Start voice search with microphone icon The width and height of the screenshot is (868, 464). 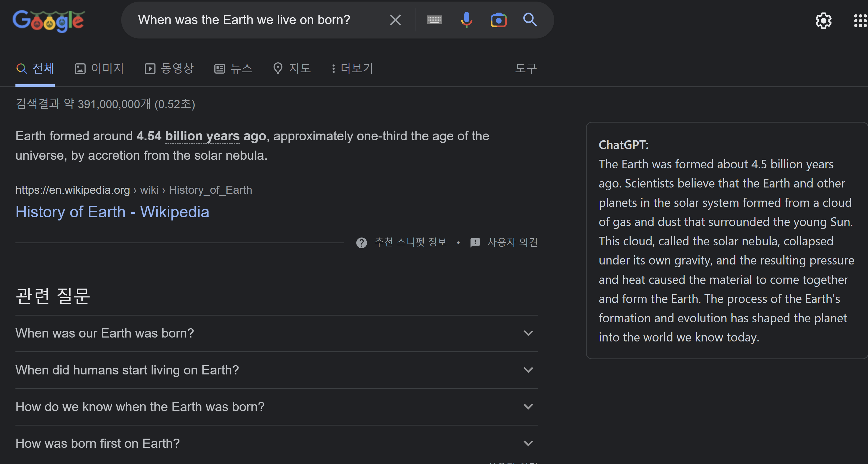pos(466,20)
